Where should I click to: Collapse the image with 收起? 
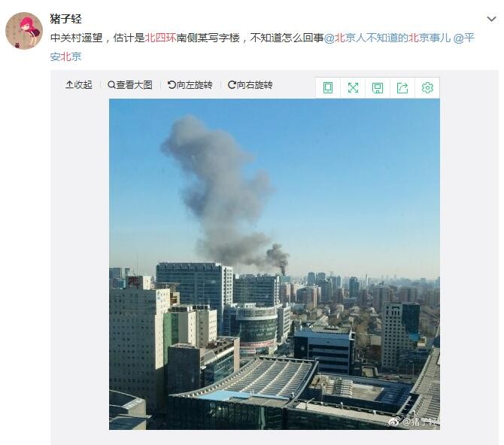point(79,85)
